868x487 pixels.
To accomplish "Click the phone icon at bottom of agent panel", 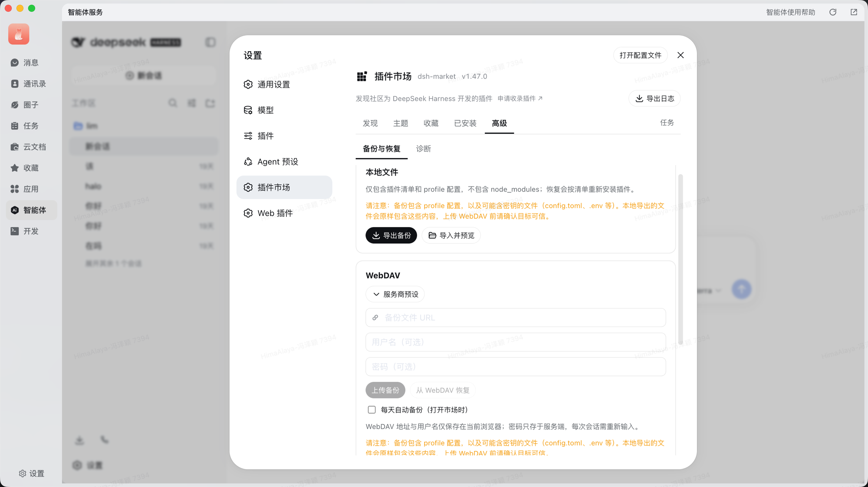I will point(105,440).
